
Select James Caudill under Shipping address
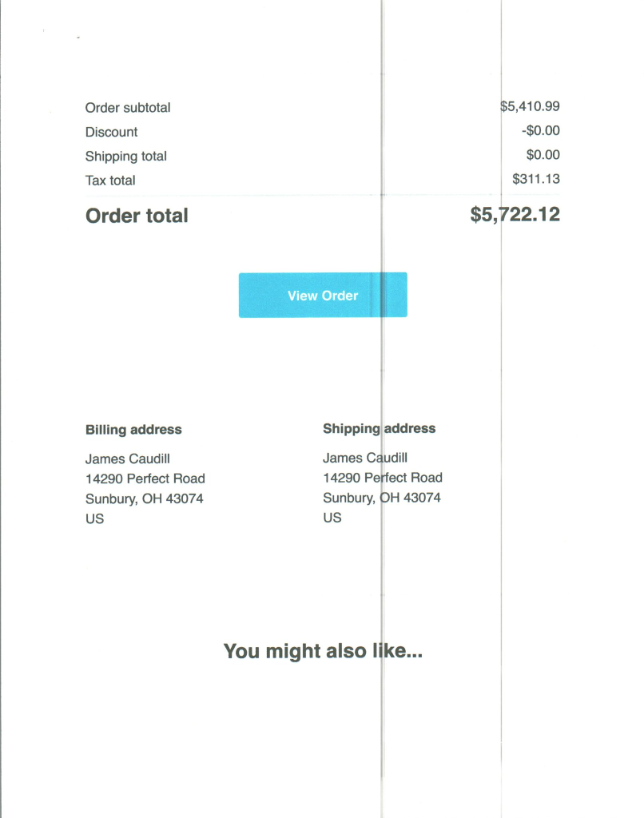coord(365,458)
